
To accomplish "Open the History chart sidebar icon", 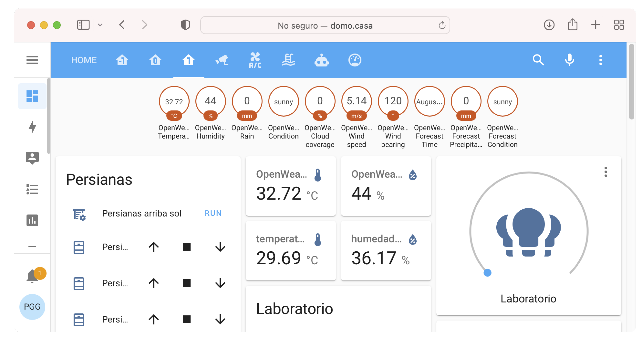I will (32, 220).
